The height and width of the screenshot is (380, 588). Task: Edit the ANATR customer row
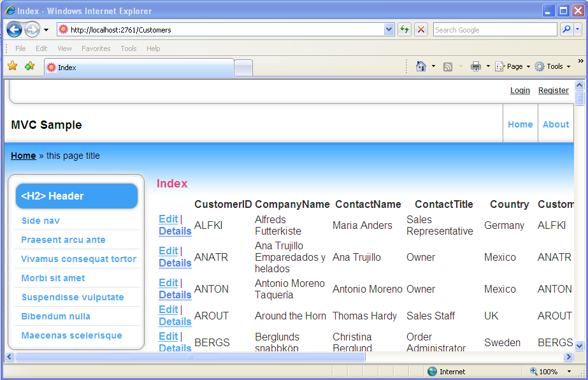tap(168, 251)
